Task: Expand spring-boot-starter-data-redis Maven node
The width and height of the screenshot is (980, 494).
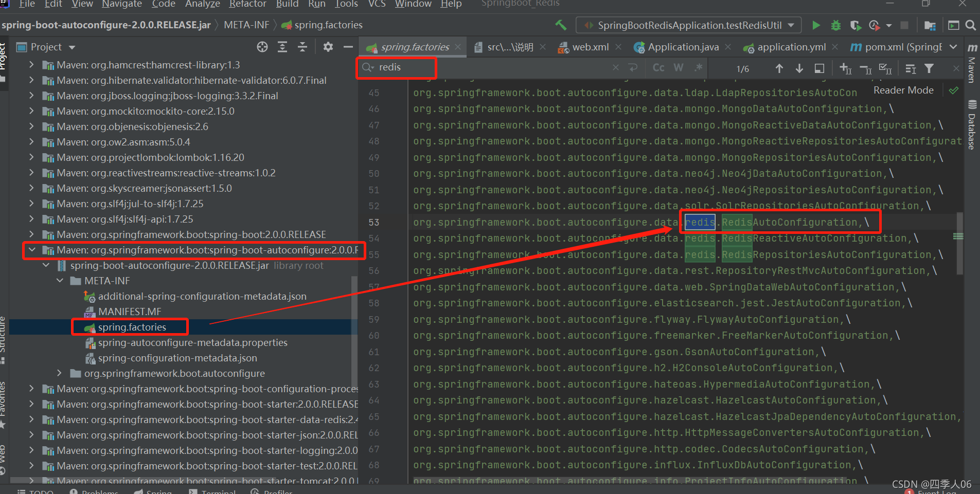Action: click(x=32, y=419)
